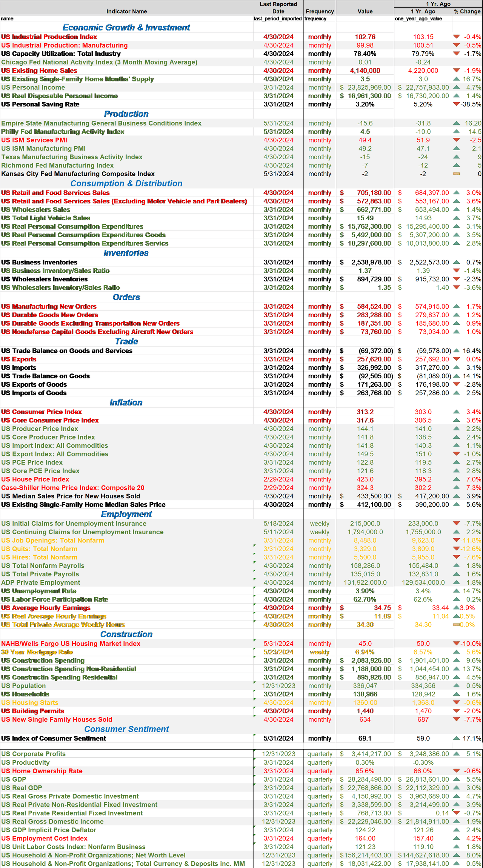Image resolution: width=483 pixels, height=868 pixels.
Task: Select the Case-Shiller Home Price Index row name
Action: 73,488
